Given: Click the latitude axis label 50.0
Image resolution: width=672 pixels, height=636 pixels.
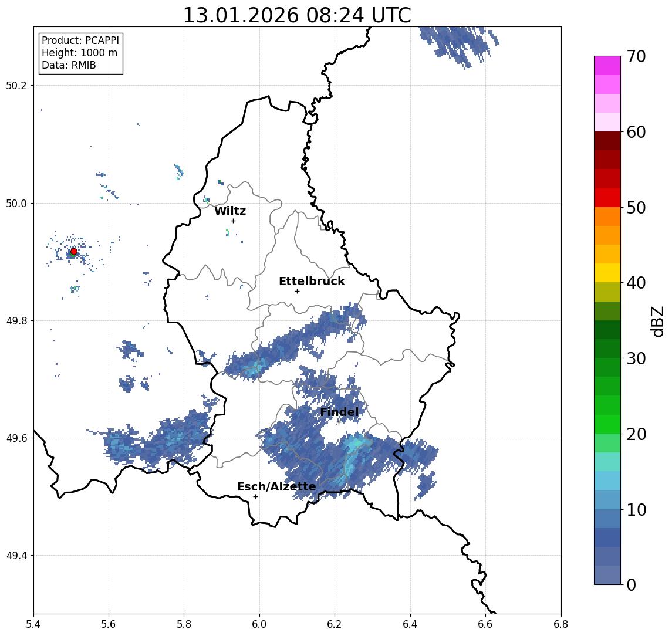Looking at the screenshot, I should point(16,203).
